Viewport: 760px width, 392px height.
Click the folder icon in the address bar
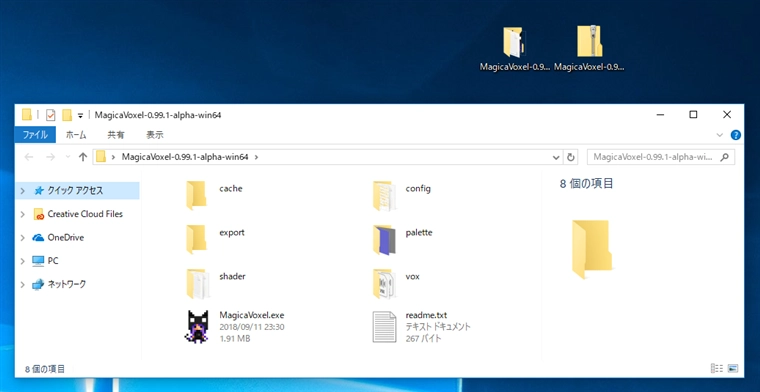pyautogui.click(x=101, y=157)
